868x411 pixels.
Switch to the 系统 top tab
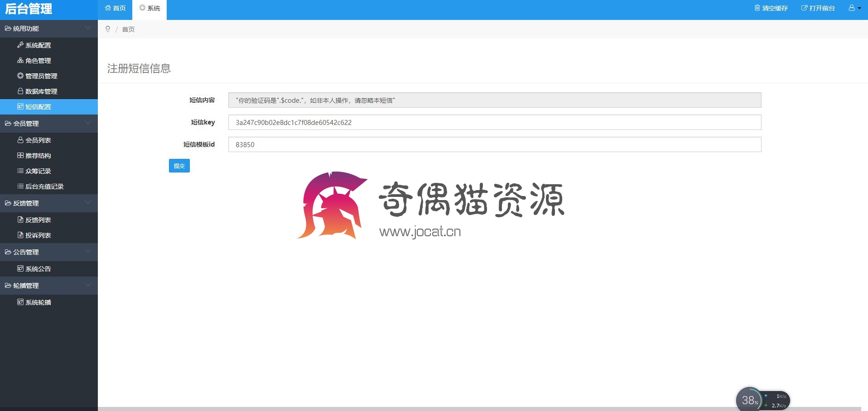(149, 10)
